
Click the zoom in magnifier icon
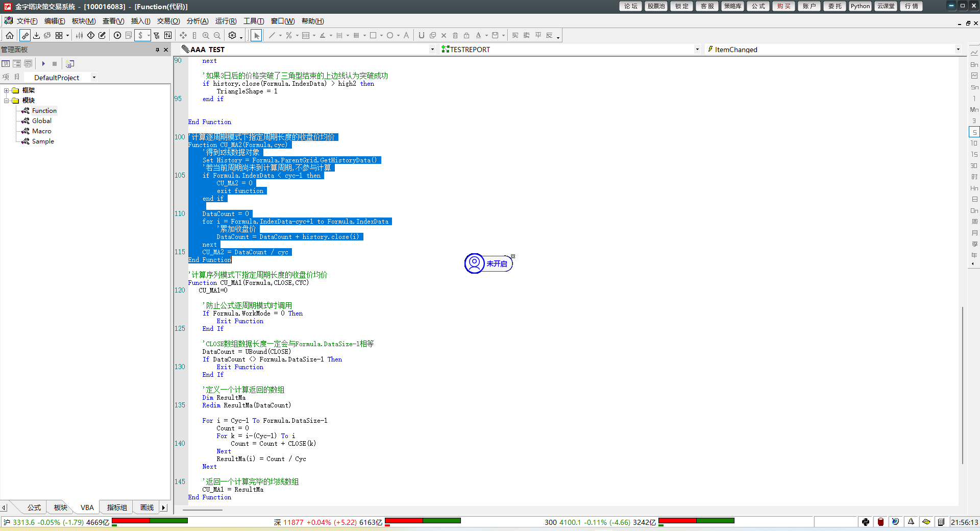click(x=206, y=35)
